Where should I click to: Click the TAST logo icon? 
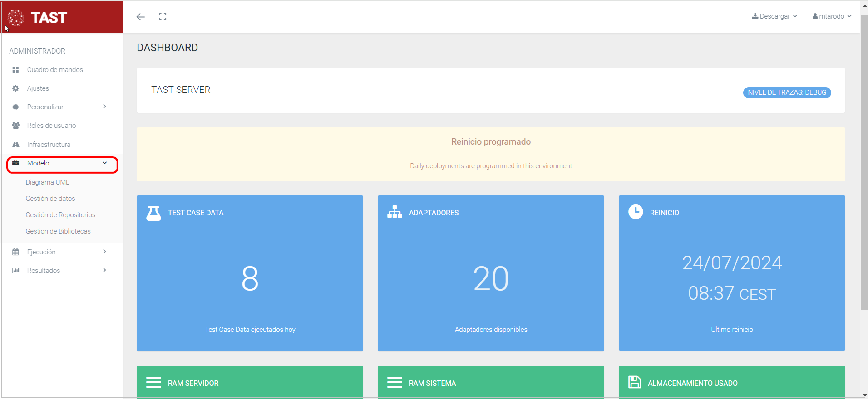tap(16, 18)
